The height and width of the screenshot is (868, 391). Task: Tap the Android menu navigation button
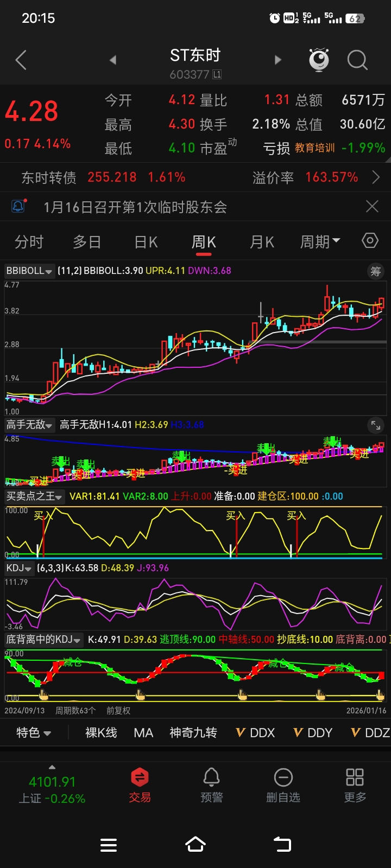point(109,845)
